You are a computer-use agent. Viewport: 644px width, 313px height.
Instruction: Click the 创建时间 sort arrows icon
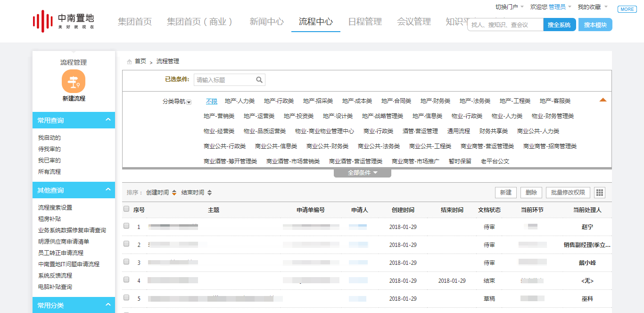174,193
